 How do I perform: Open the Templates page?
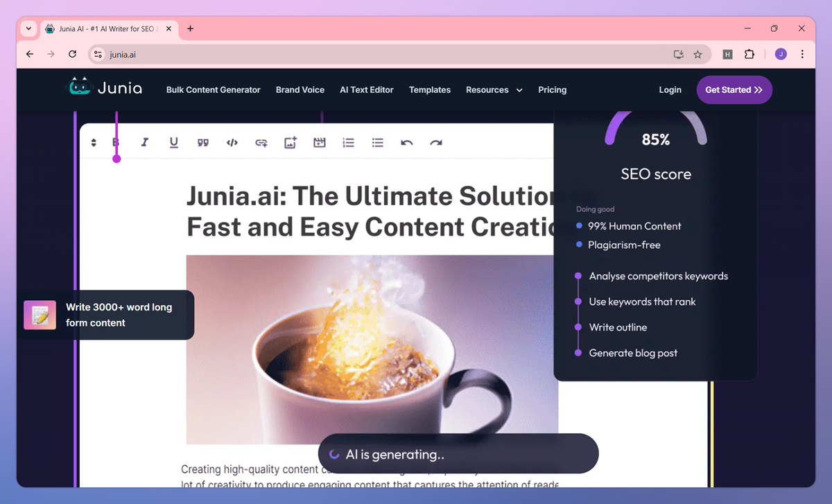point(430,89)
